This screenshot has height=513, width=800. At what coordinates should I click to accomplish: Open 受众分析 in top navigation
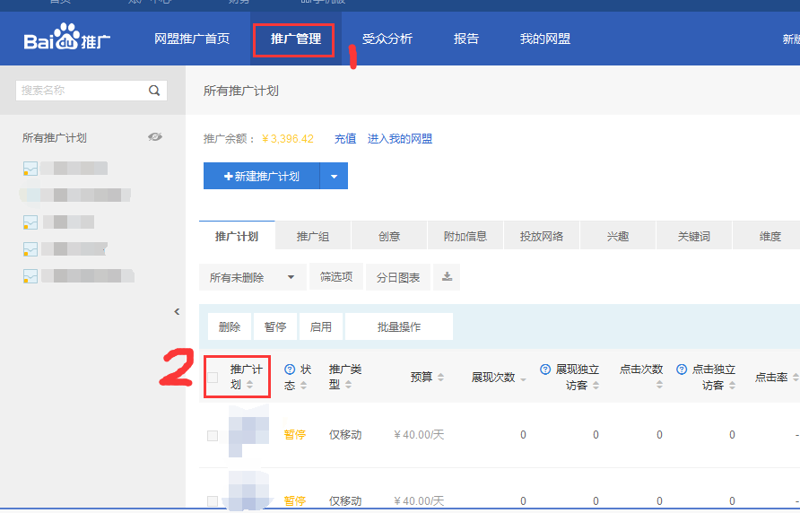click(387, 38)
